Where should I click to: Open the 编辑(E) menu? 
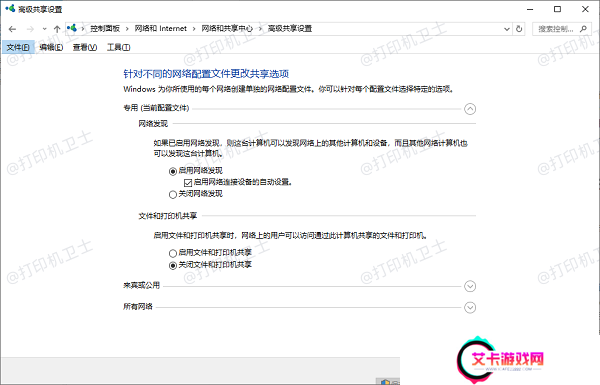tap(51, 47)
